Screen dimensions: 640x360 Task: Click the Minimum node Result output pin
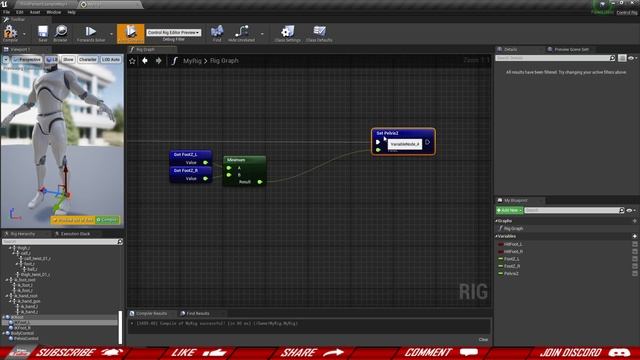260,182
